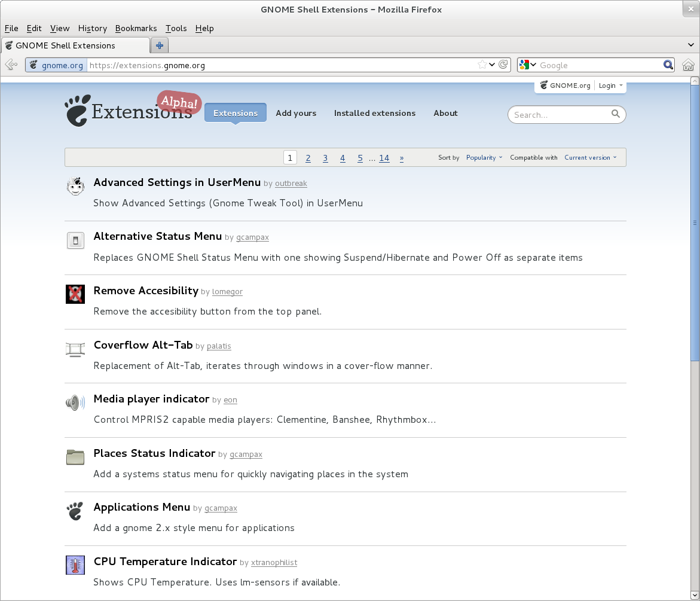Open Coverflow Alt-Tab extension title

click(x=143, y=344)
